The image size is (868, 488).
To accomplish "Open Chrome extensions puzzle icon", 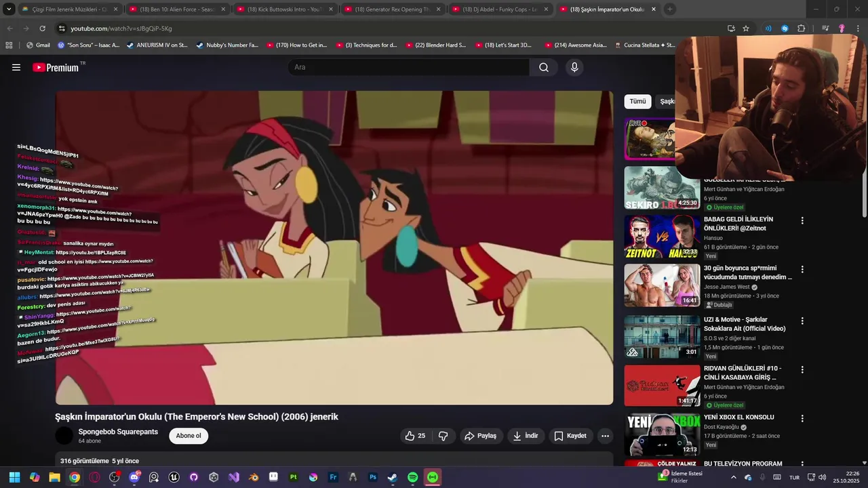I will (x=801, y=28).
